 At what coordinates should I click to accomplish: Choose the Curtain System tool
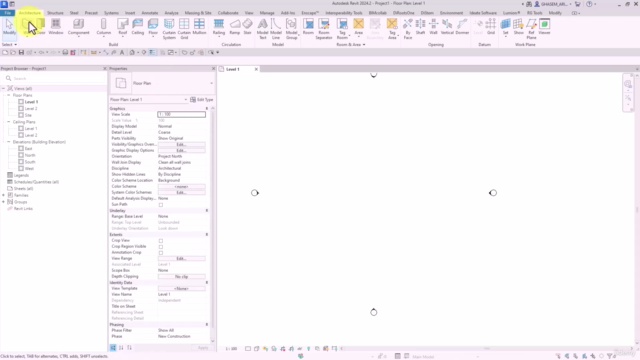[169, 29]
